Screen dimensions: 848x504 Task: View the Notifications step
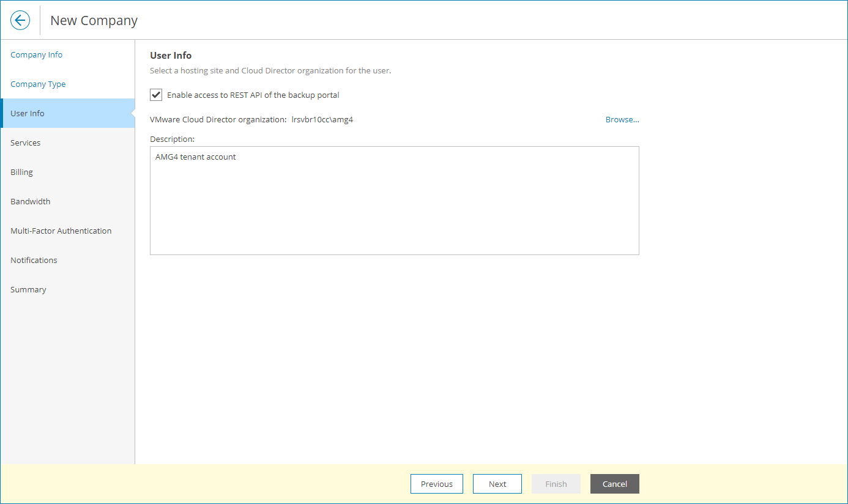click(x=34, y=260)
